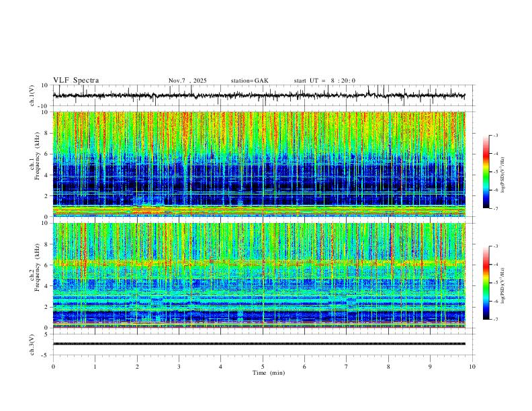
Task: Click the "2" tick on the time axis
Action: click(137, 367)
